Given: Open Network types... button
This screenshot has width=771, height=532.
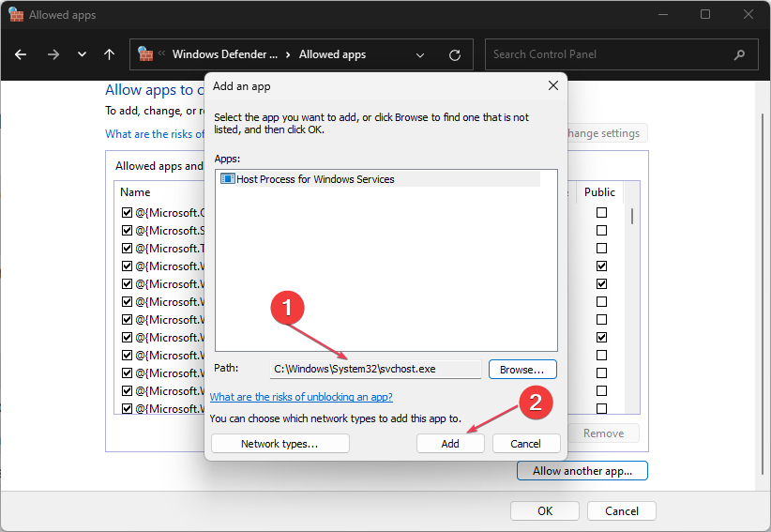Looking at the screenshot, I should (280, 444).
